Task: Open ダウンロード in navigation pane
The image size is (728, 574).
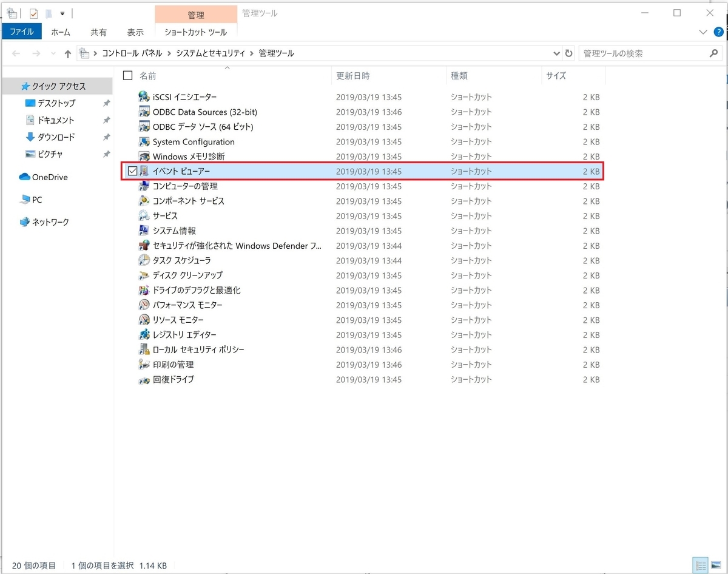Action: click(56, 137)
